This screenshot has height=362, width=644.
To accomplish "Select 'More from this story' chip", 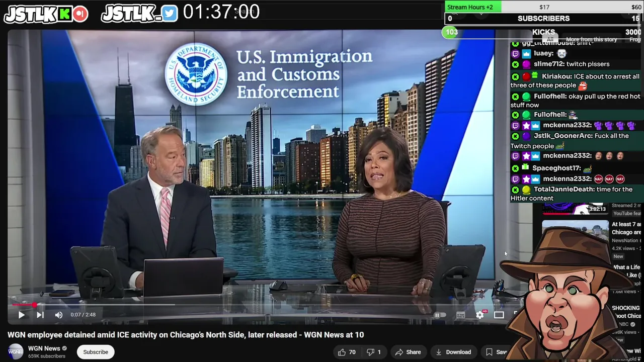I will (591, 39).
